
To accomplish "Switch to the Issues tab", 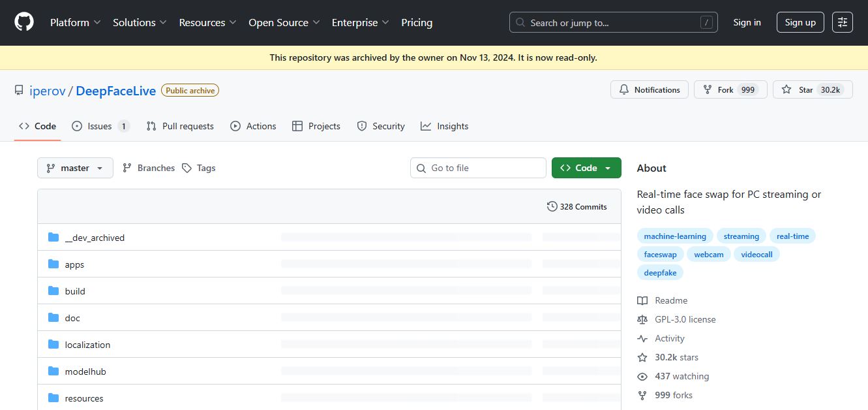I will [x=100, y=126].
